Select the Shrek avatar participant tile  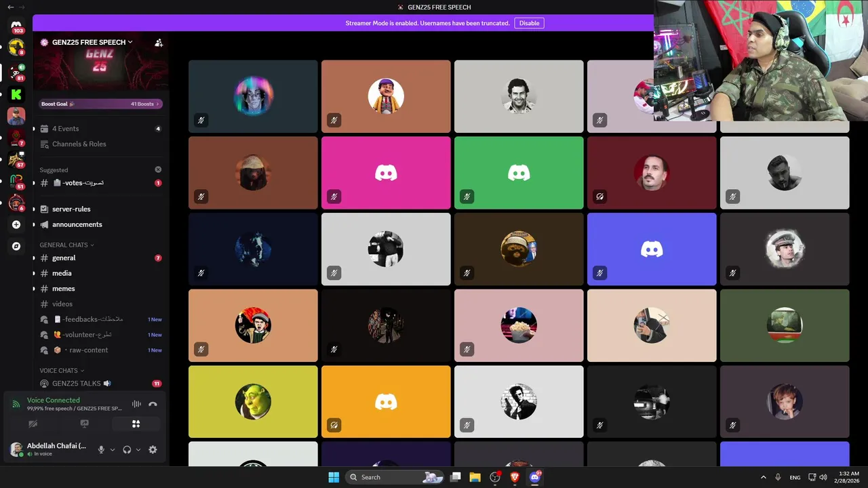coord(253,402)
